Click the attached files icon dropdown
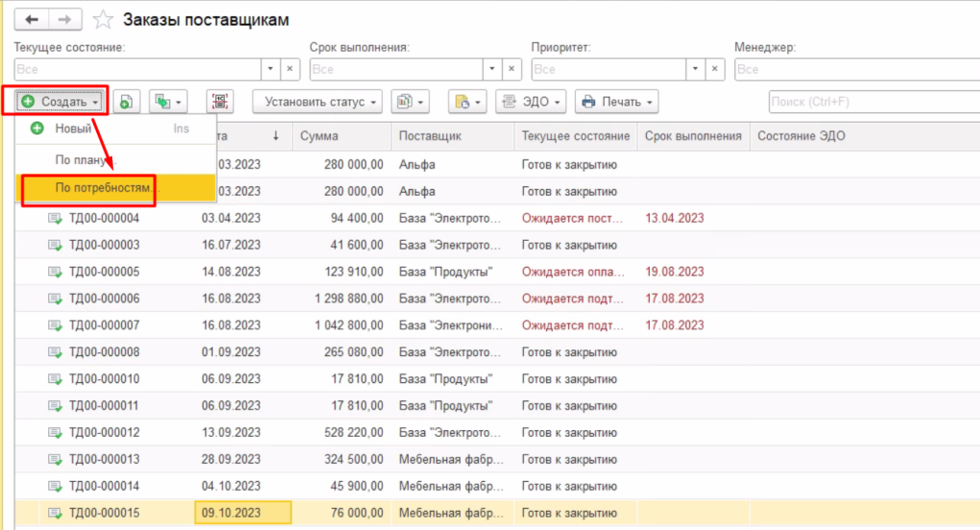This screenshot has height=530, width=980. pos(467,102)
